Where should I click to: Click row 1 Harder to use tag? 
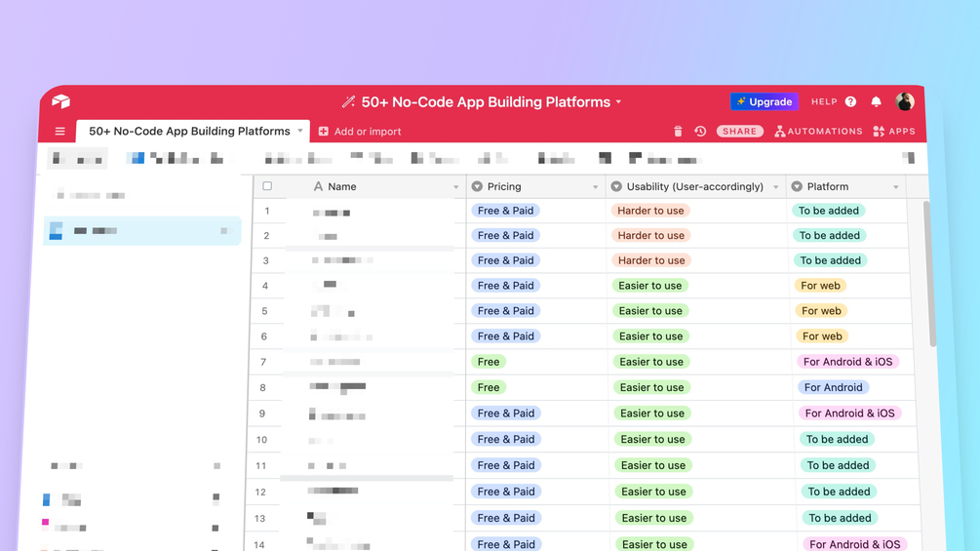coord(650,211)
